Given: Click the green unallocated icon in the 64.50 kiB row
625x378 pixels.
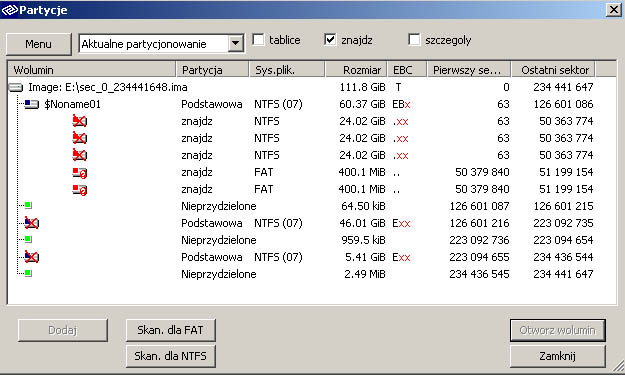Looking at the screenshot, I should click(x=28, y=205).
